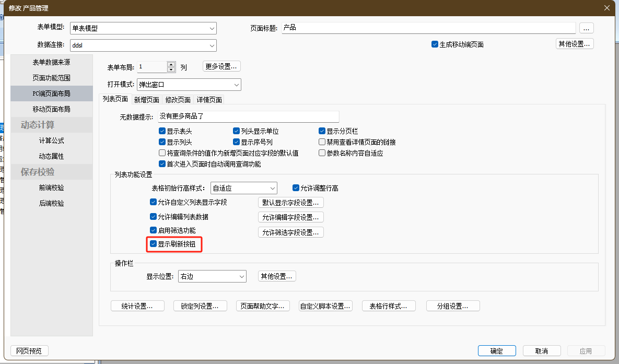Enable 禁用查看详情页面的链接 option
The width and height of the screenshot is (619, 364).
pyautogui.click(x=322, y=142)
